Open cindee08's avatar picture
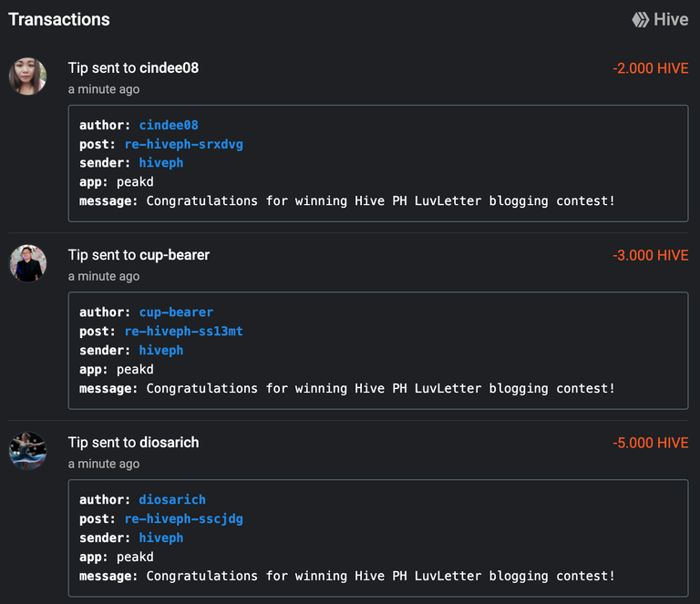The image size is (700, 604). [27, 76]
